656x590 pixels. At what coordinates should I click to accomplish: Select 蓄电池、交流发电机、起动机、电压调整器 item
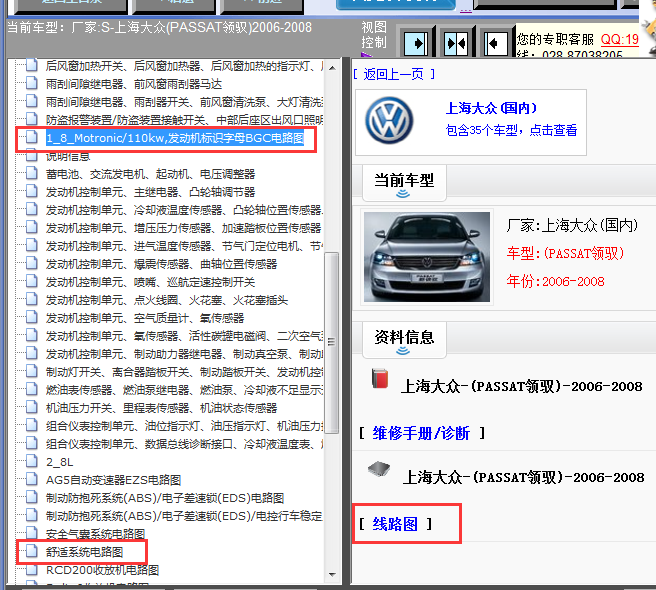tap(150, 174)
